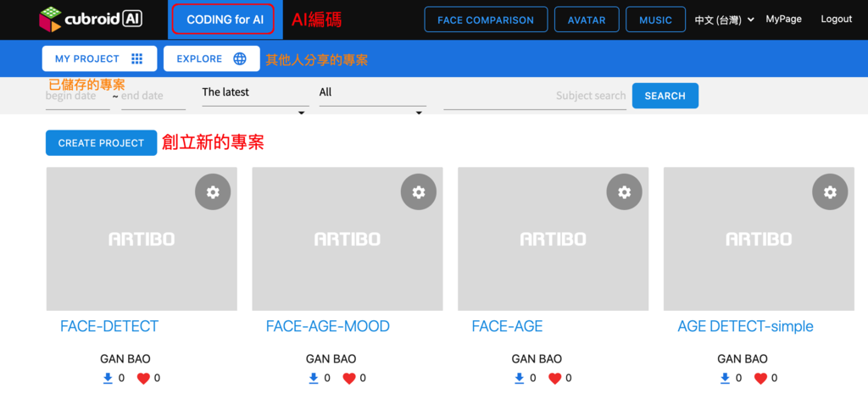Click download icon under FACE-AGE-MOOD
The width and height of the screenshot is (868, 410).
[x=314, y=378]
